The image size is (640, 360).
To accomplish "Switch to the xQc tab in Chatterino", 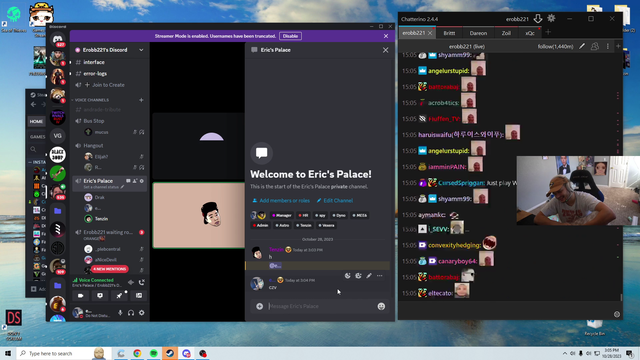I will coord(530,33).
